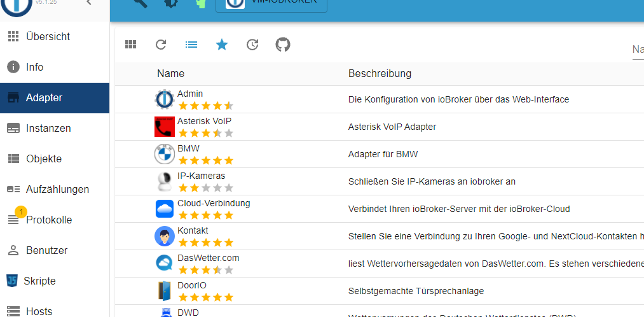644x317 pixels.
Task: Focus the adapter name filter field
Action: (638, 50)
